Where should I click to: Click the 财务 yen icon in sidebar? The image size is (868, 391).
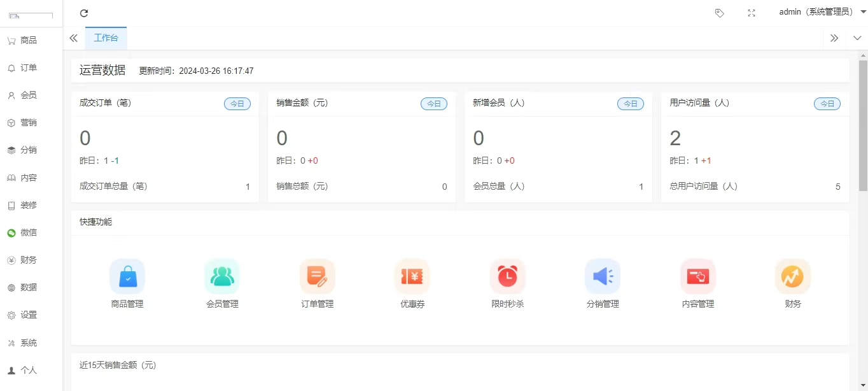(x=11, y=260)
